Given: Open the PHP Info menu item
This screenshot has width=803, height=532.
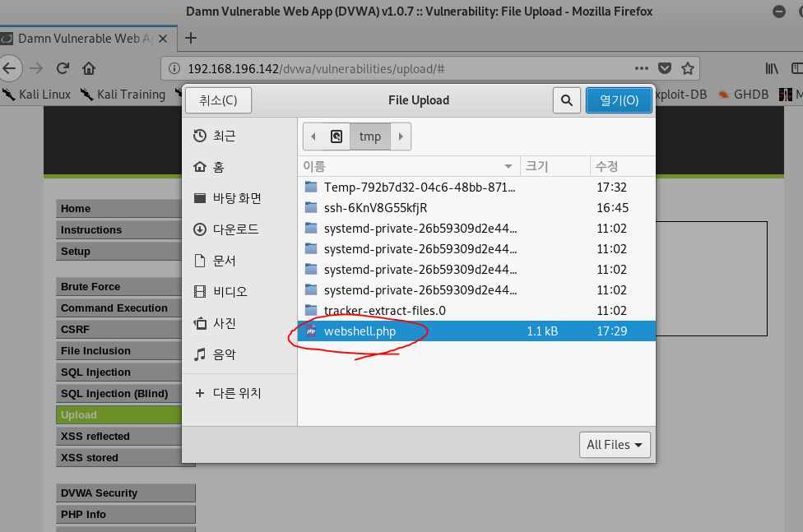Looking at the screenshot, I should (125, 515).
